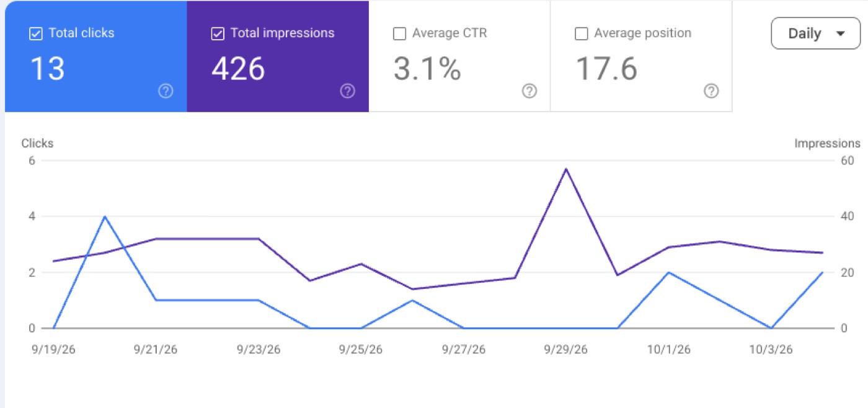Select the 6 clicks axis tick
Screen dimensions: 868x408
[32, 161]
